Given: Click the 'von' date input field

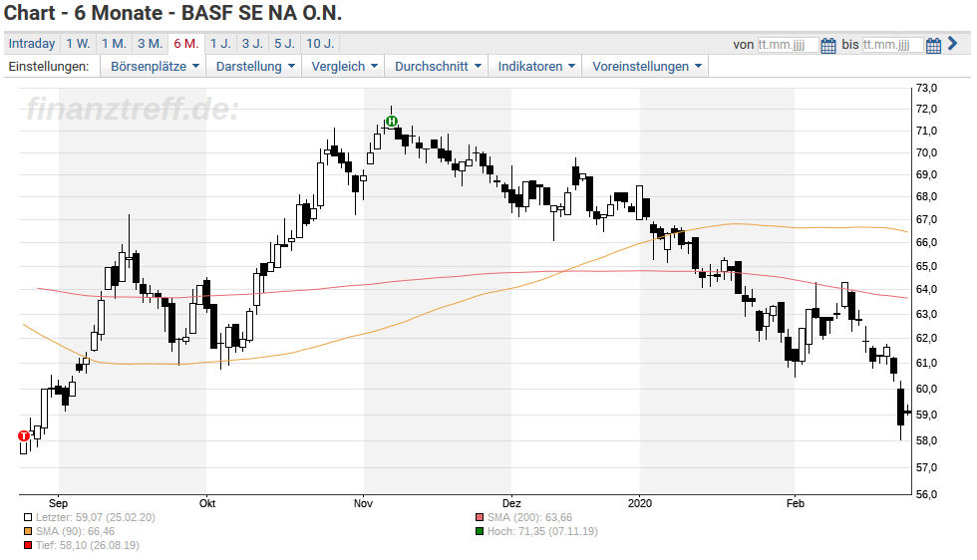Looking at the screenshot, I should pos(788,45).
